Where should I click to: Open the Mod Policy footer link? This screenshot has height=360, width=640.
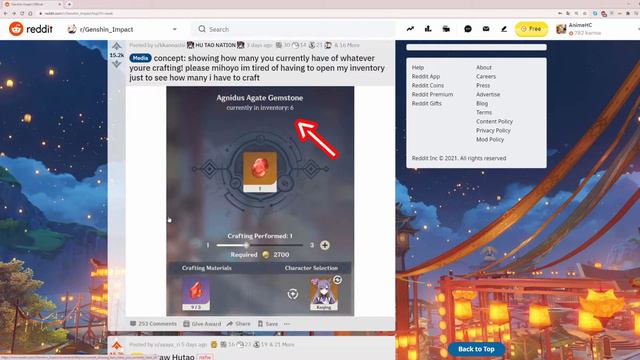point(490,139)
